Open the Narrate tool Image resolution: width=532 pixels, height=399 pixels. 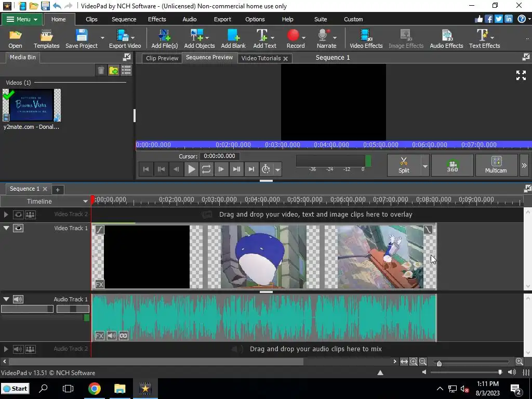coord(326,38)
